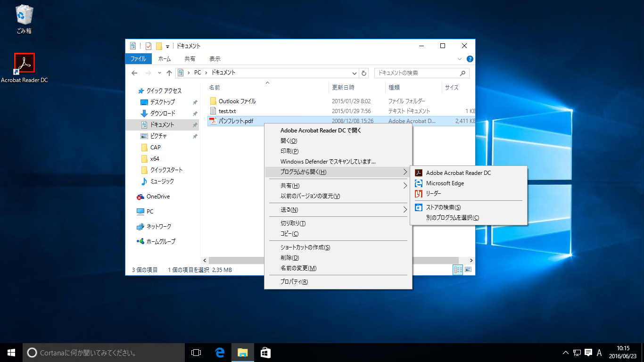Open with Adobe Acrobat Reader DC submenu item
The height and width of the screenshot is (362, 644).
point(469,173)
